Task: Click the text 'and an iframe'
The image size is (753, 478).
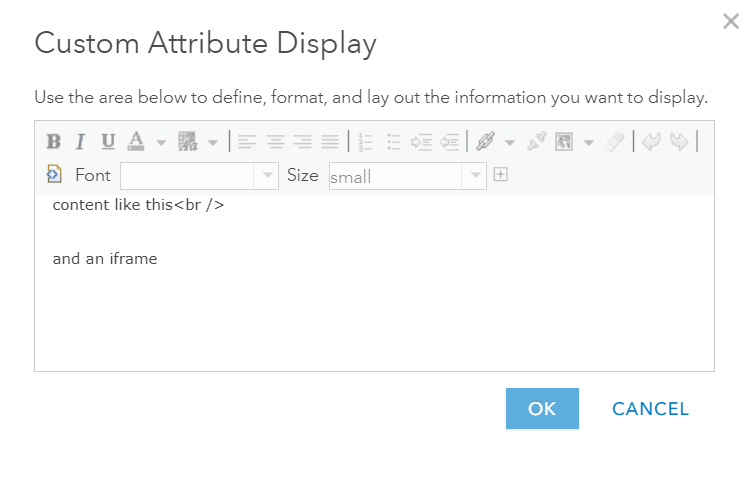Action: coord(105,259)
